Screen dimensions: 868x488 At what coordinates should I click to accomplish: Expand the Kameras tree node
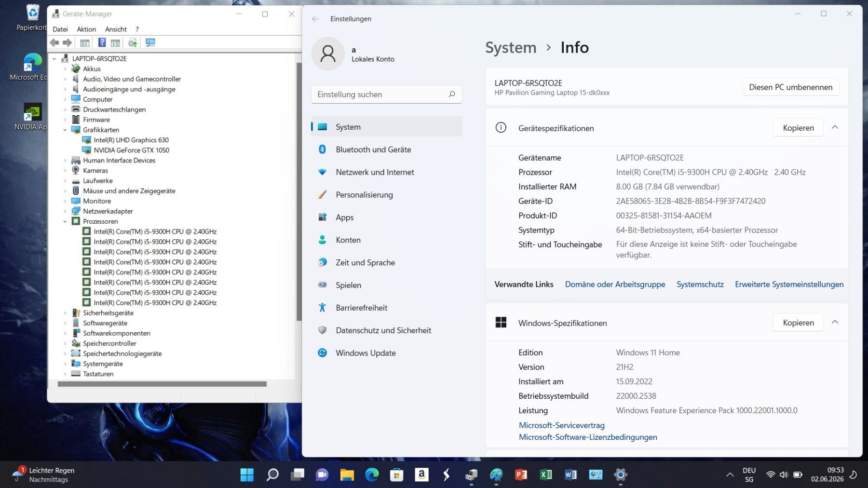click(65, 171)
